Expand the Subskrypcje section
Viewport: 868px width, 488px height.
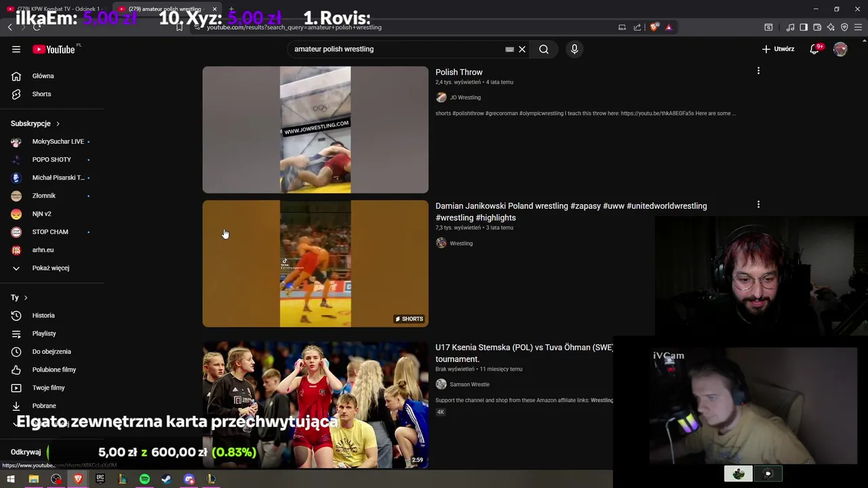(x=35, y=123)
